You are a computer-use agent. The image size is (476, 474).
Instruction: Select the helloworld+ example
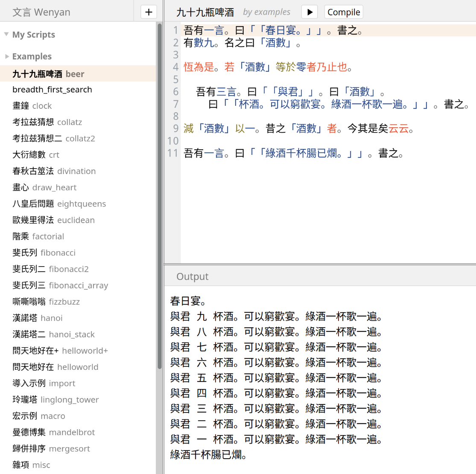point(60,351)
